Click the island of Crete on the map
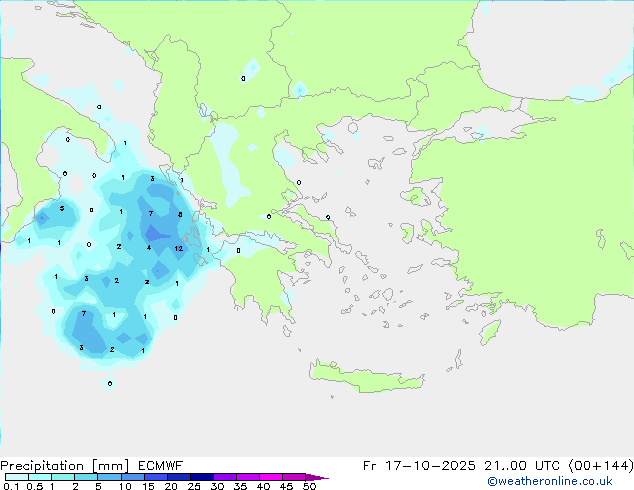Image resolution: width=634 pixels, height=490 pixels. 366,378
